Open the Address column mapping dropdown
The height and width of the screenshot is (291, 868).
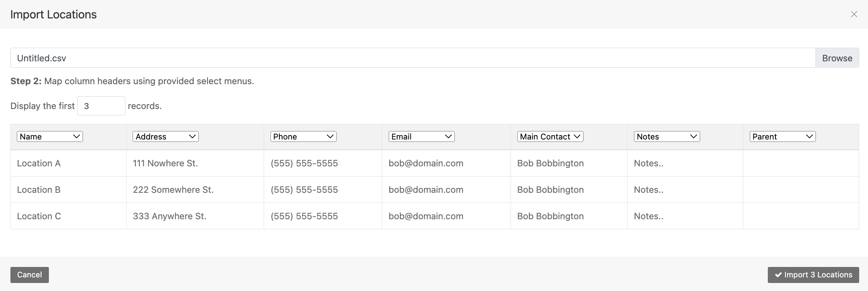click(x=166, y=137)
